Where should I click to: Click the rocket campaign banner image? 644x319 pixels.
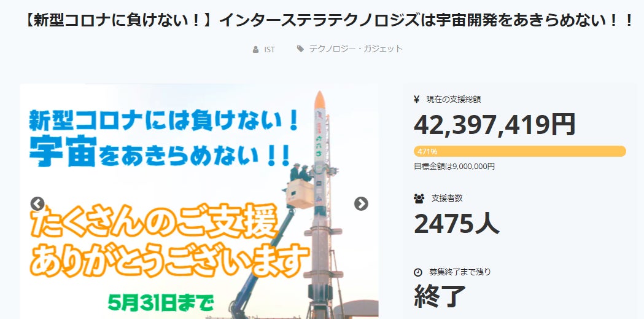coord(199,202)
